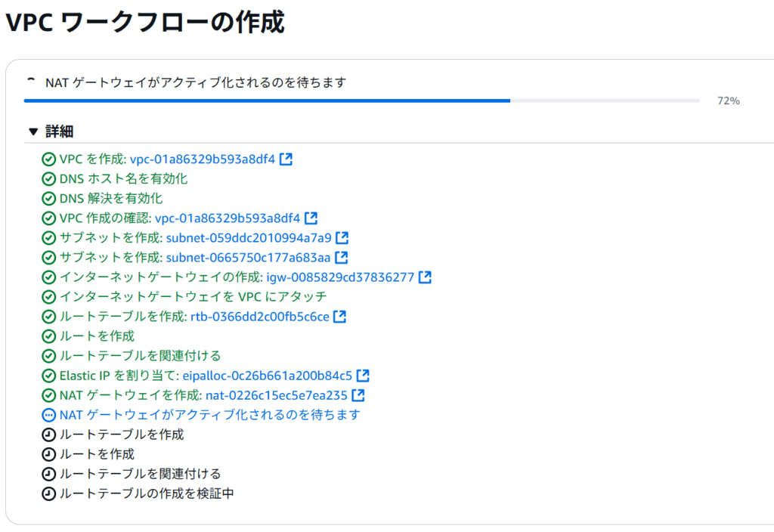This screenshot has width=774, height=532.
Task: Click the rtb-0366dd2c00fb5c6ce route table link
Action: [259, 317]
